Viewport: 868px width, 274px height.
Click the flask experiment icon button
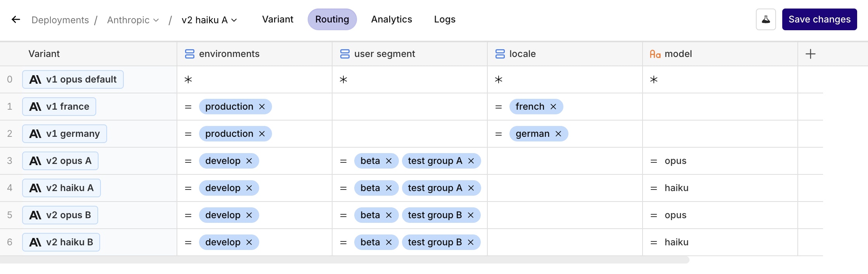(x=766, y=19)
